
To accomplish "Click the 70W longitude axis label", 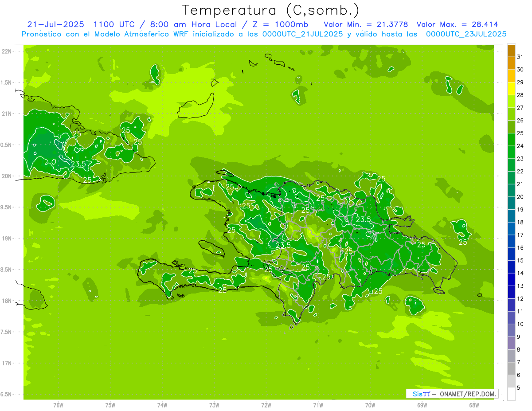I will (370, 405).
